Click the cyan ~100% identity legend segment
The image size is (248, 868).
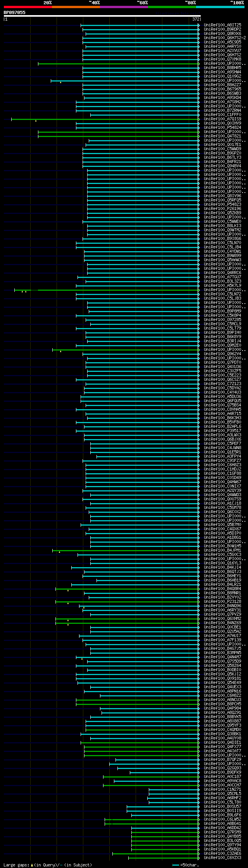point(220,7)
